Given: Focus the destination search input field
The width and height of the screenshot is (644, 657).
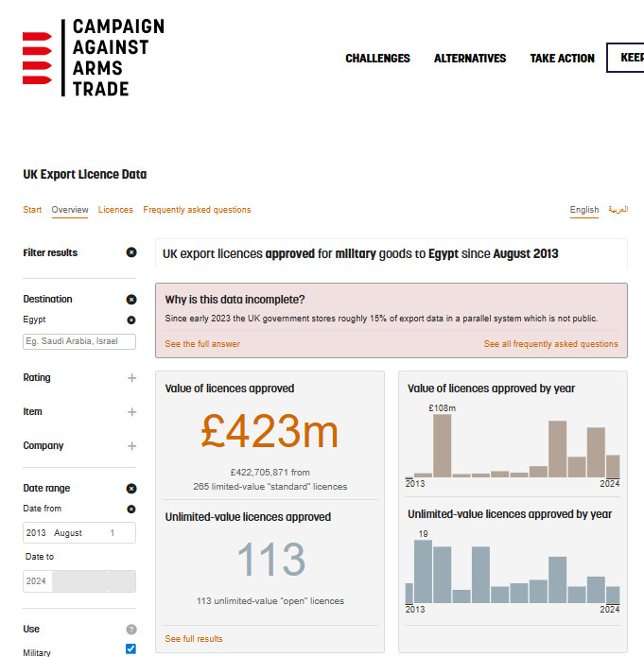Looking at the screenshot, I should click(x=79, y=341).
